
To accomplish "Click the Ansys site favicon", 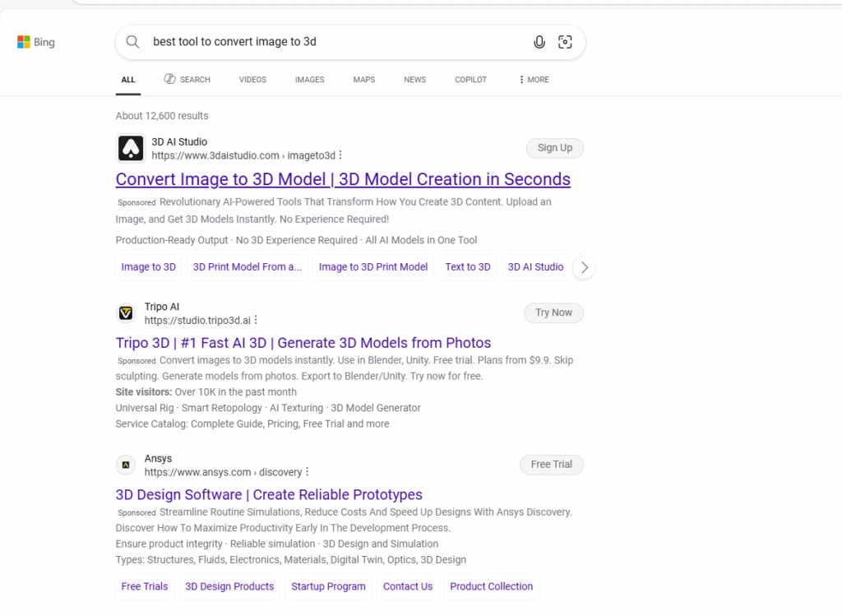I will click(126, 465).
